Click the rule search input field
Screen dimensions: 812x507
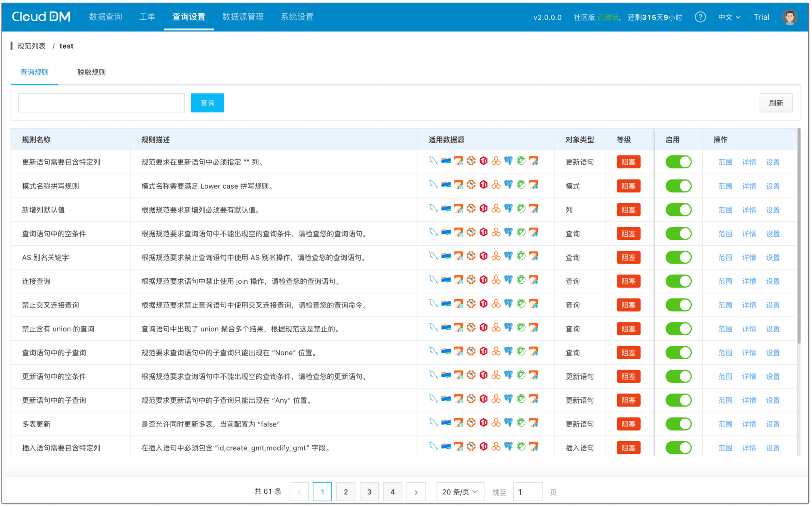point(102,103)
